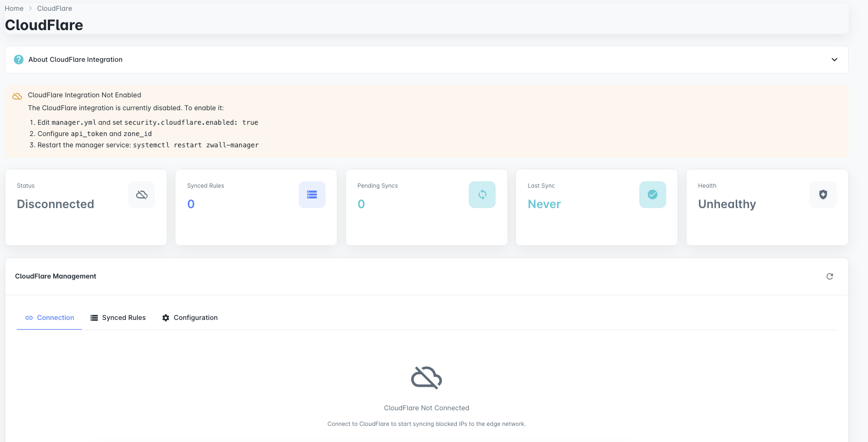Click the 'Disconnected' status value
This screenshot has width=868, height=442.
click(55, 204)
